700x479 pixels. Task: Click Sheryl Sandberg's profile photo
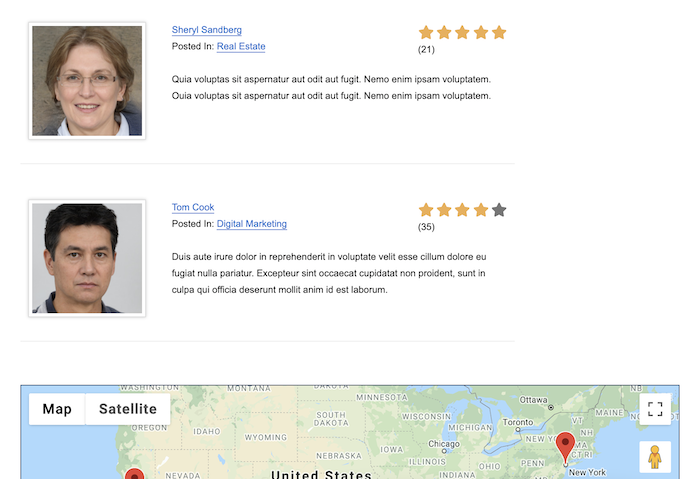(87, 81)
